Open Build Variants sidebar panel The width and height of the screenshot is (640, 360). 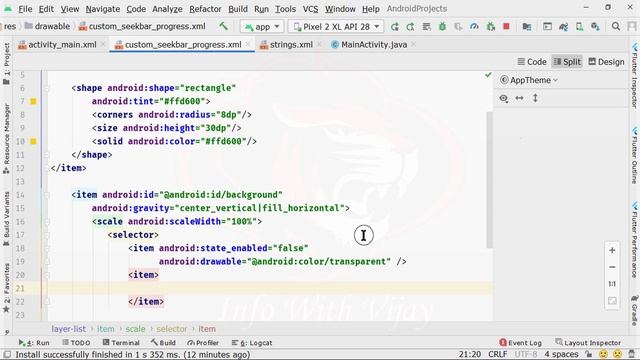7,219
